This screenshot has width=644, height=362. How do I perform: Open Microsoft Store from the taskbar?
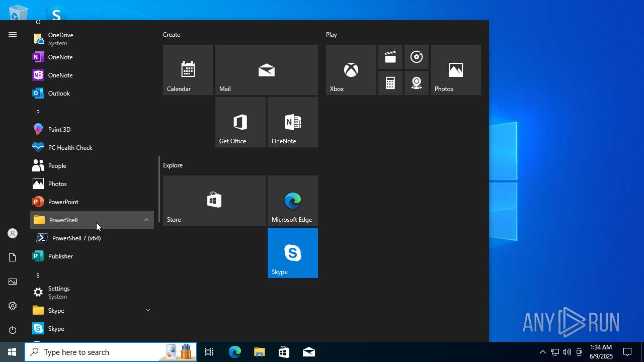pyautogui.click(x=284, y=352)
